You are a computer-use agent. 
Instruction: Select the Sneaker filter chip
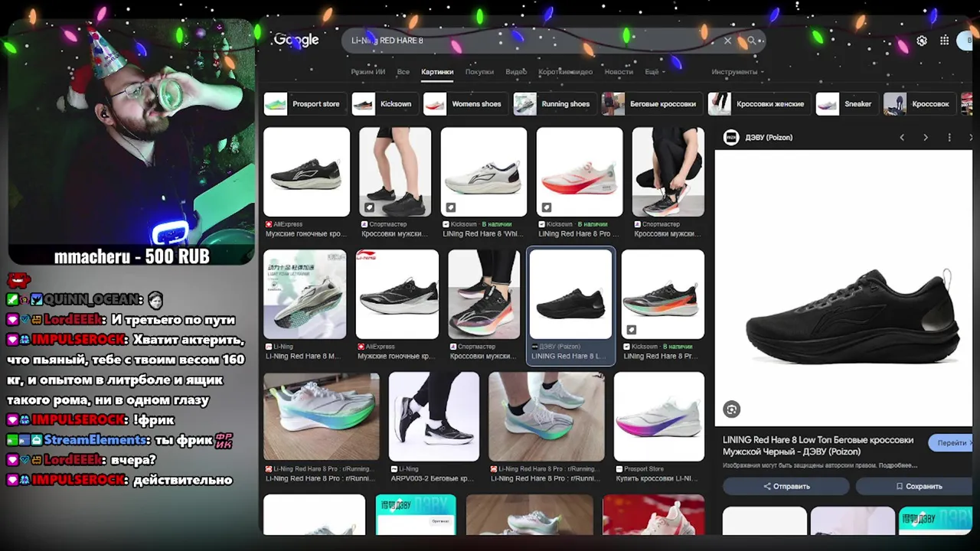[847, 104]
